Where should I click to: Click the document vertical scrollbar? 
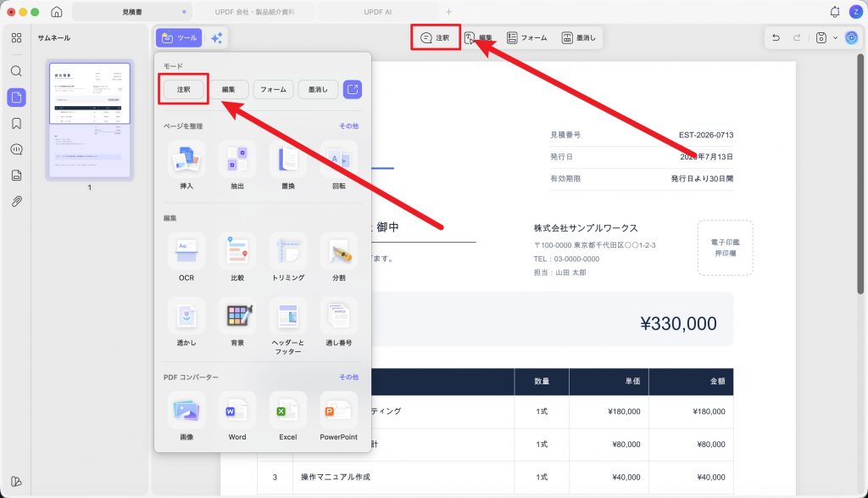tap(860, 173)
